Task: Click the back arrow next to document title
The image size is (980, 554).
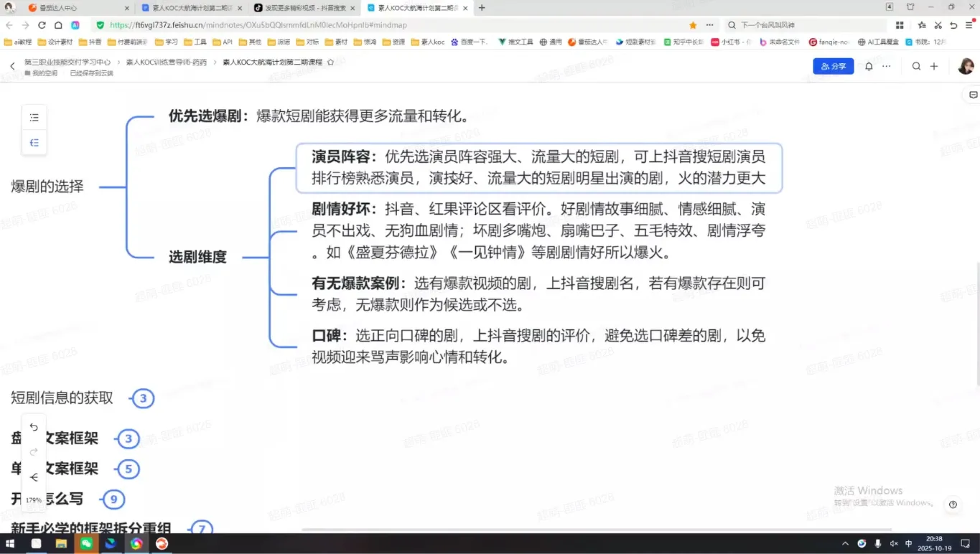Action: tap(12, 65)
